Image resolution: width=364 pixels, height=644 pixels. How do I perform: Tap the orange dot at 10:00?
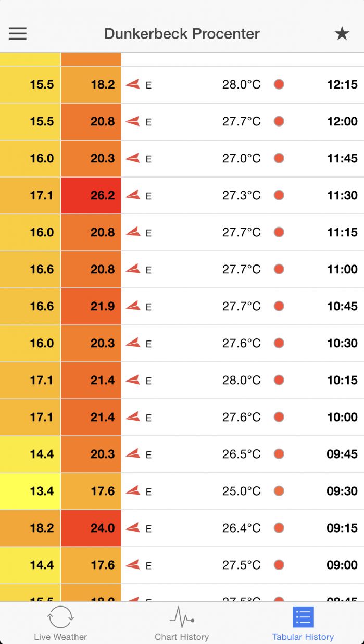pos(279,417)
